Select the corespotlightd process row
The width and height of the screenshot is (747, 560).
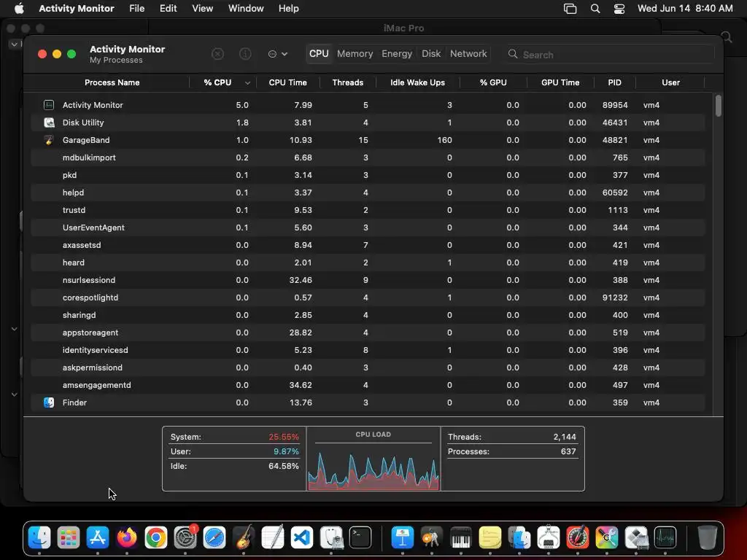(368, 297)
